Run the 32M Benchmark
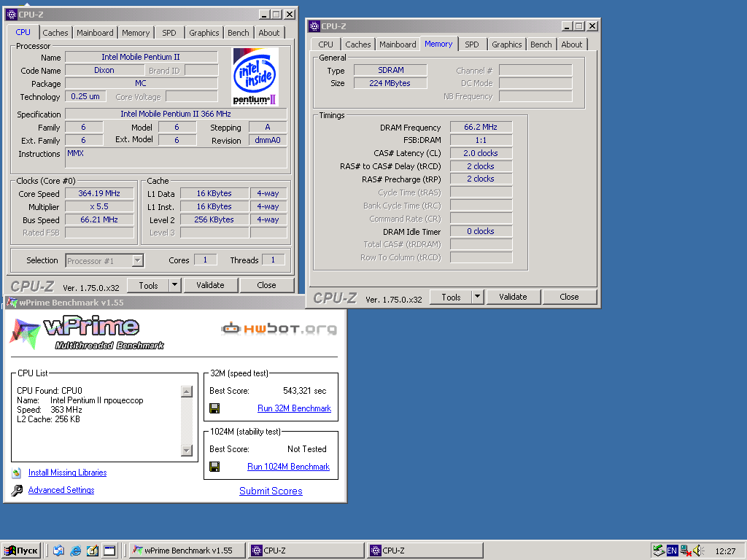 point(294,408)
